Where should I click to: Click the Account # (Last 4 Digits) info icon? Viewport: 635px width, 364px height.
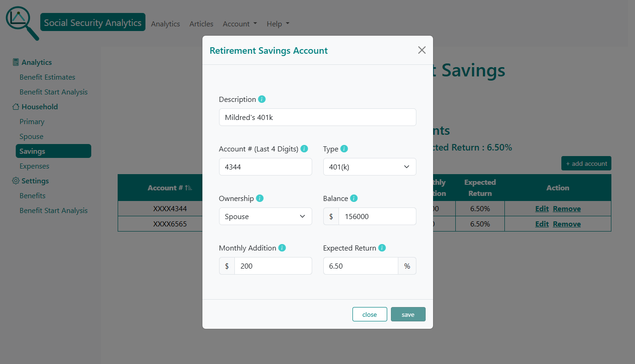(x=304, y=149)
